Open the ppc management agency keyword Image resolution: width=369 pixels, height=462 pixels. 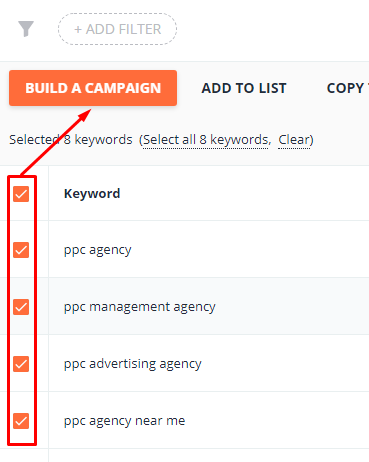click(x=139, y=307)
